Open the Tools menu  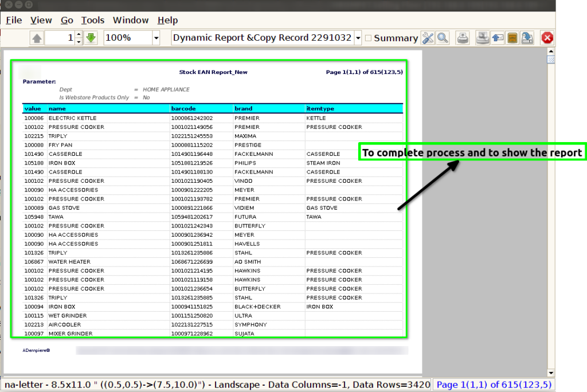coord(93,20)
